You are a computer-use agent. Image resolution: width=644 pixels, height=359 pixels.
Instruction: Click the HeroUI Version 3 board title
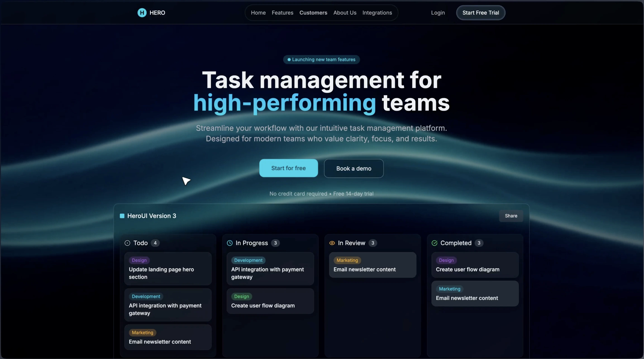(152, 216)
